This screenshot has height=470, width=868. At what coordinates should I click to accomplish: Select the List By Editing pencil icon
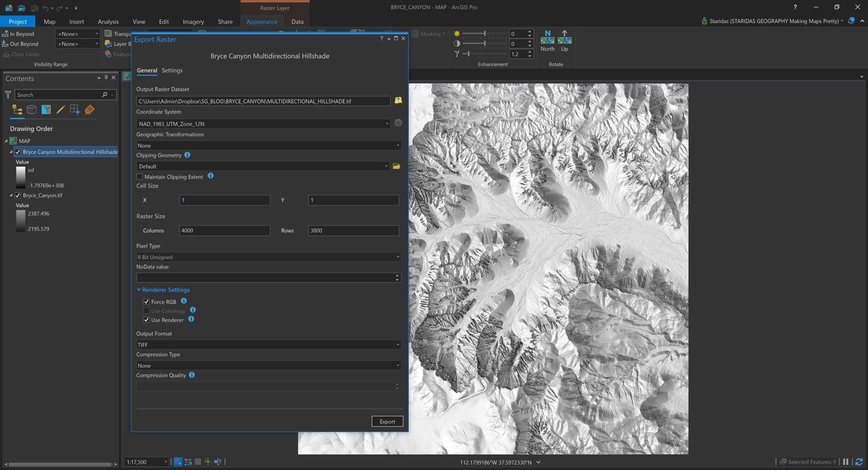61,110
